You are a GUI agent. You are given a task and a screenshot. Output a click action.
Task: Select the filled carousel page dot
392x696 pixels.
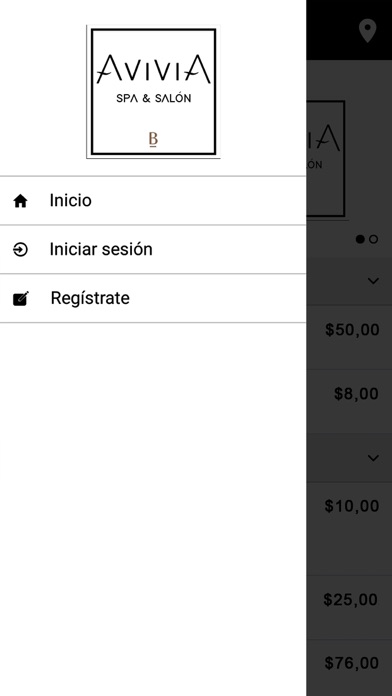click(x=360, y=239)
